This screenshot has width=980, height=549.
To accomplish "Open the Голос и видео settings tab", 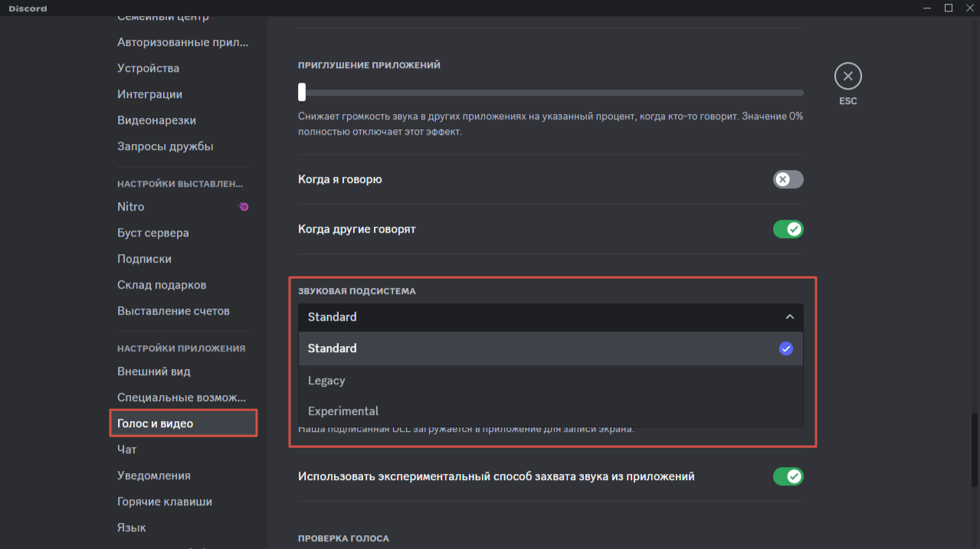I will click(155, 423).
